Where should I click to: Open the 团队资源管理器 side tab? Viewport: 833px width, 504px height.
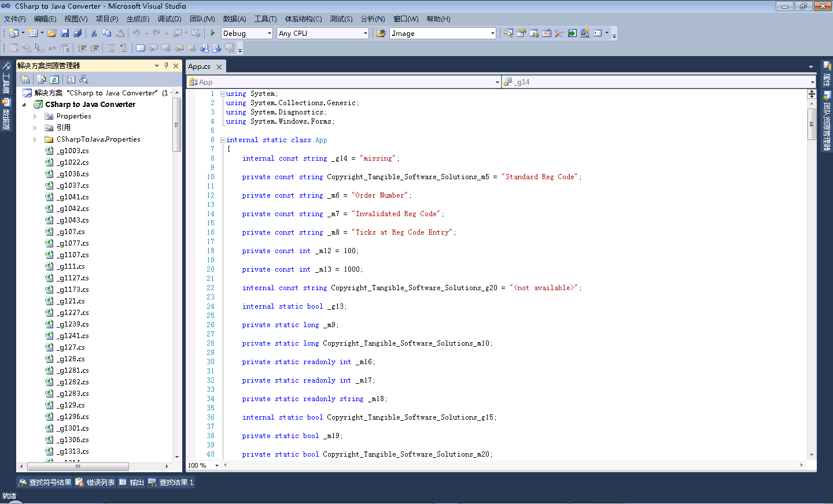click(x=827, y=120)
